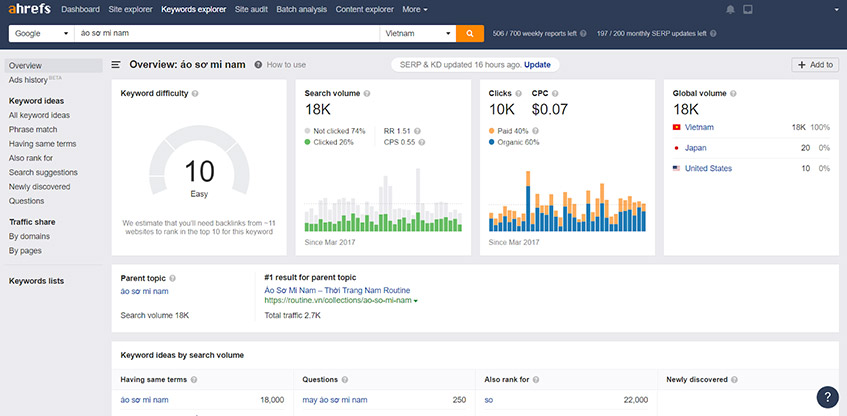Click the Vietnam flag icon
847x416 pixels.
pos(676,128)
